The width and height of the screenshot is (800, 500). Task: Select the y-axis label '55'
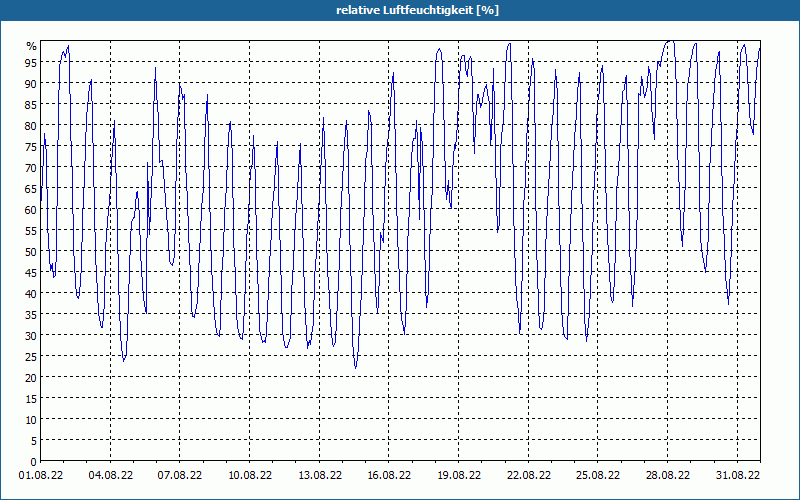point(31,231)
